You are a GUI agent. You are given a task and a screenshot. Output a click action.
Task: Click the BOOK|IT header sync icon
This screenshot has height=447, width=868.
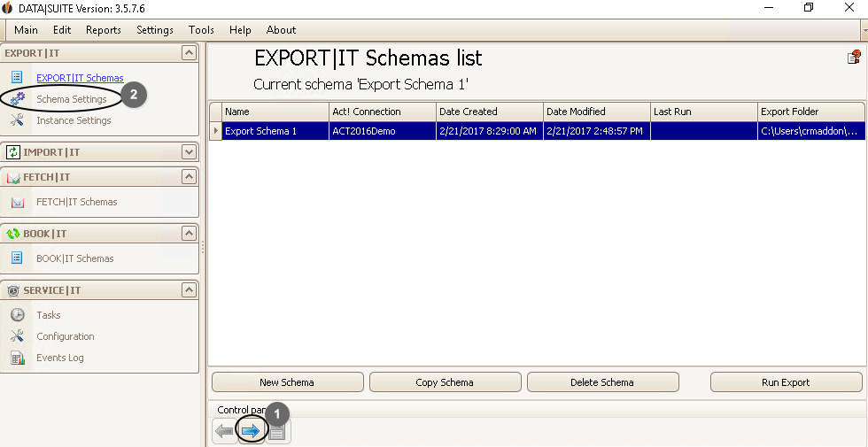click(13, 234)
